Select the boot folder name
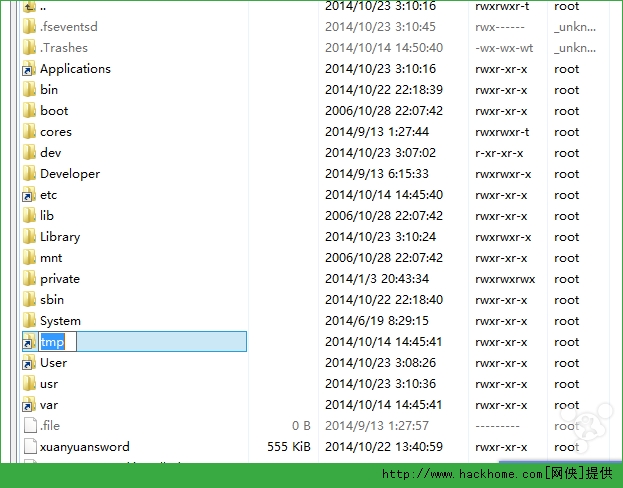 54,111
